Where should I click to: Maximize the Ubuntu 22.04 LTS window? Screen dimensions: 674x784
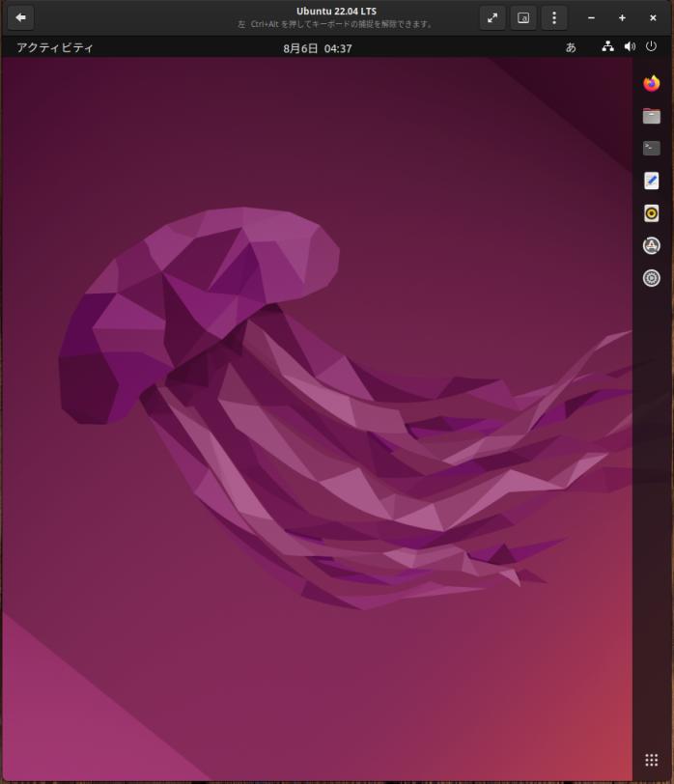click(622, 18)
